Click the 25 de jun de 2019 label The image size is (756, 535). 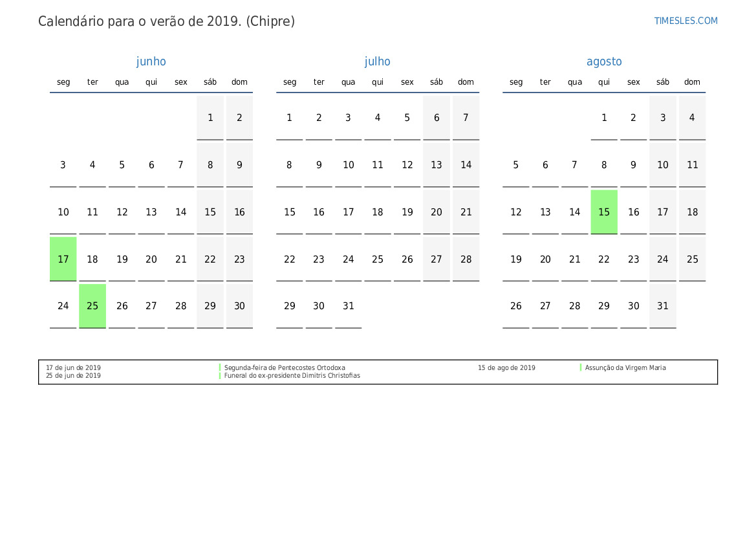[73, 375]
